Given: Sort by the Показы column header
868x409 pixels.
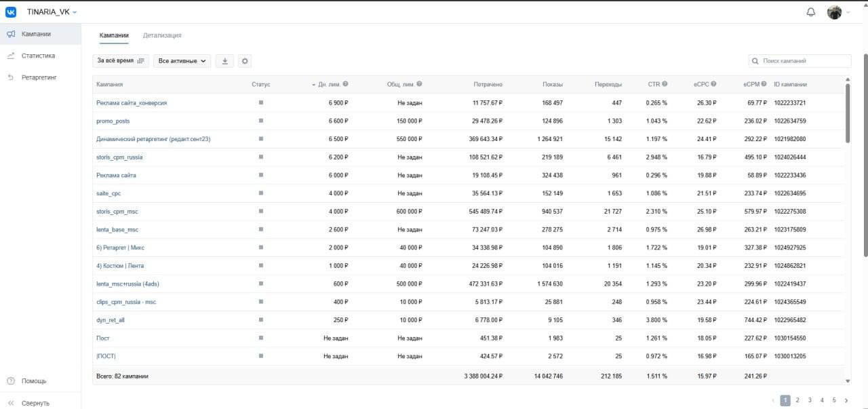Looking at the screenshot, I should (x=553, y=84).
